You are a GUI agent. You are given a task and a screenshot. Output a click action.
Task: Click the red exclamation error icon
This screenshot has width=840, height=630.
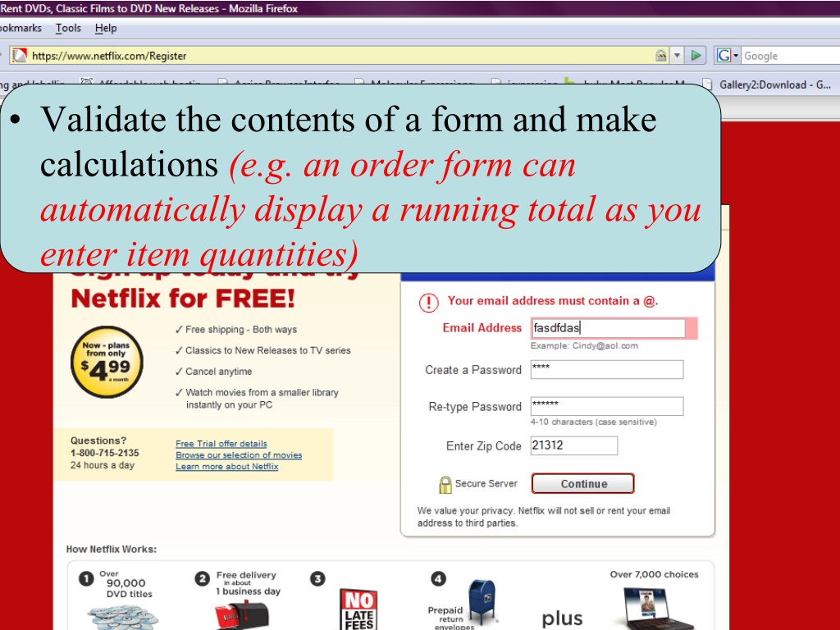click(428, 303)
